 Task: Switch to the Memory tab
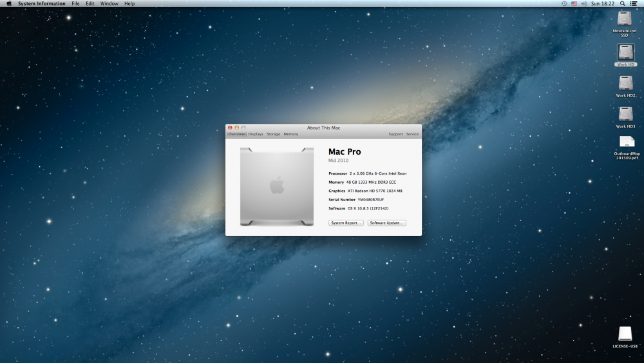click(291, 134)
